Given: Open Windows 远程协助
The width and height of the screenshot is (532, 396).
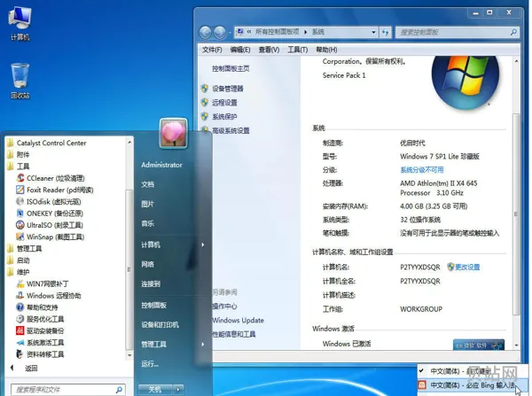Looking at the screenshot, I should [x=49, y=296].
